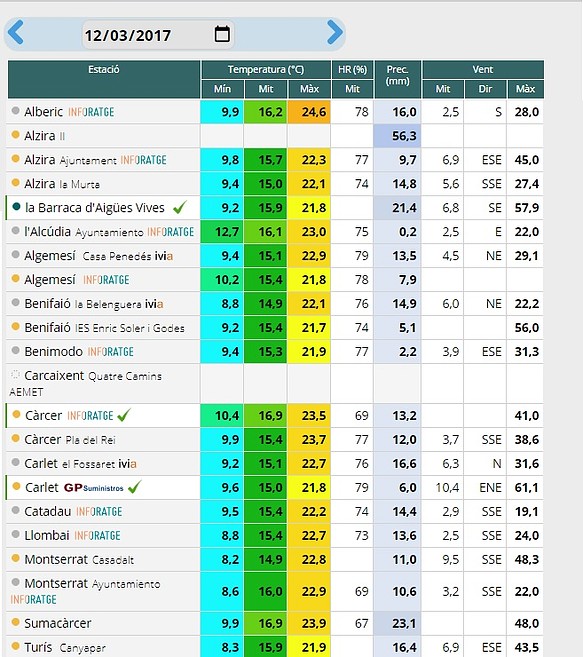583x657 pixels.
Task: Click the teal status dot for la Barraca d'Aigües Vives
Action: (16, 207)
